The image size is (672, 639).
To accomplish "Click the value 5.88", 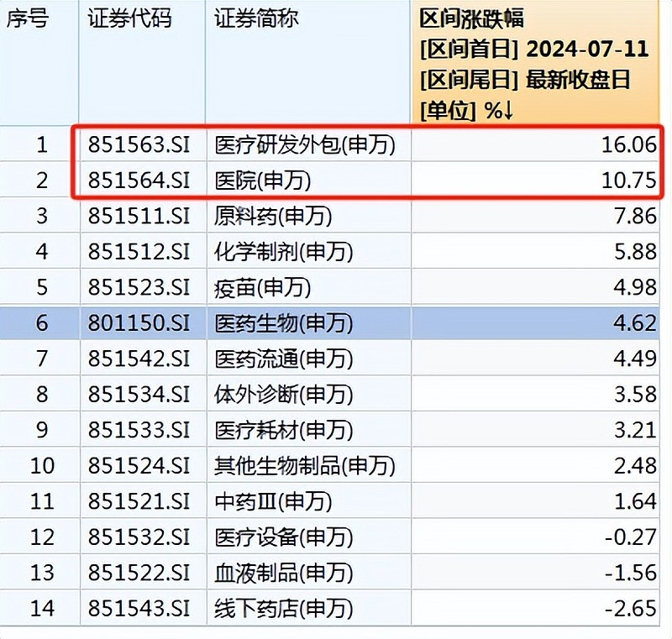I will (635, 251).
